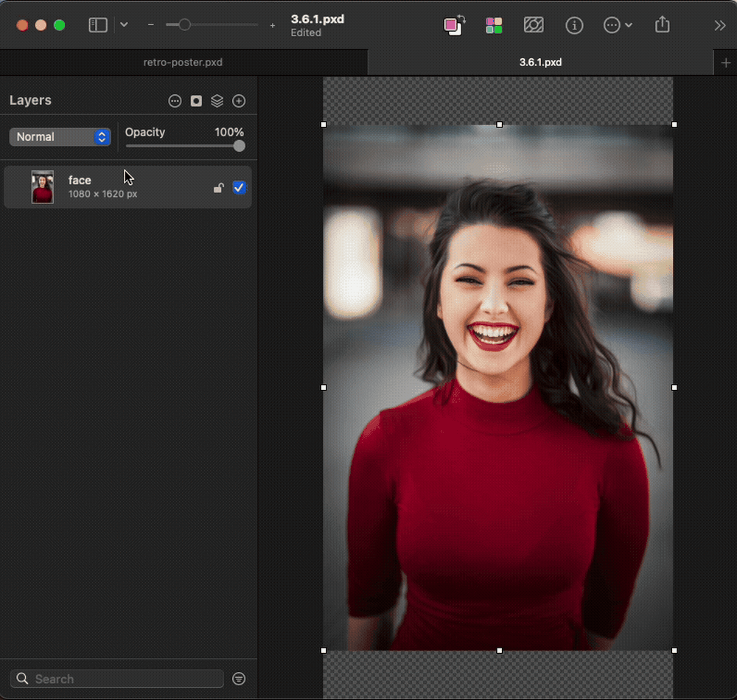Click the layer search field
Viewport: 737px width, 700px height.
116,679
